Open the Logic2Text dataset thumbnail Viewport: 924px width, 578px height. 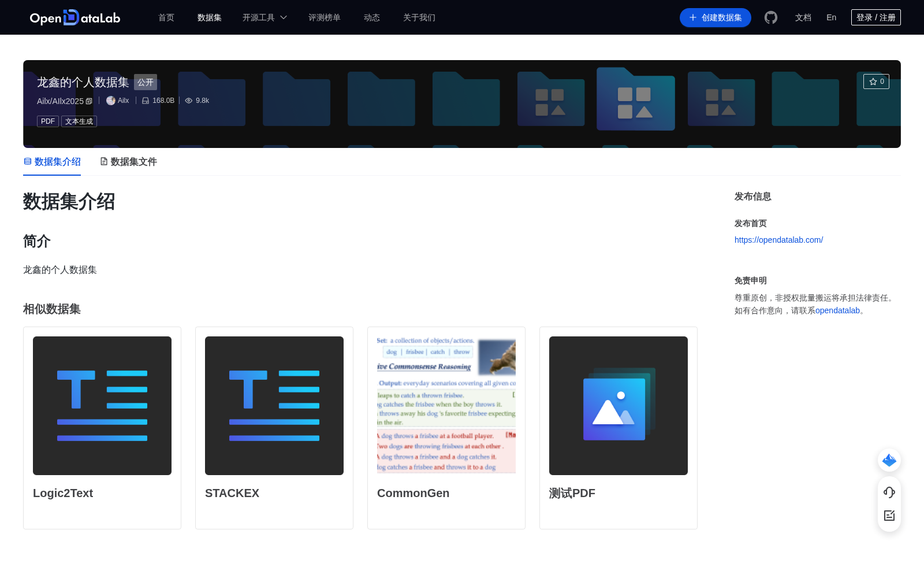pos(102,406)
